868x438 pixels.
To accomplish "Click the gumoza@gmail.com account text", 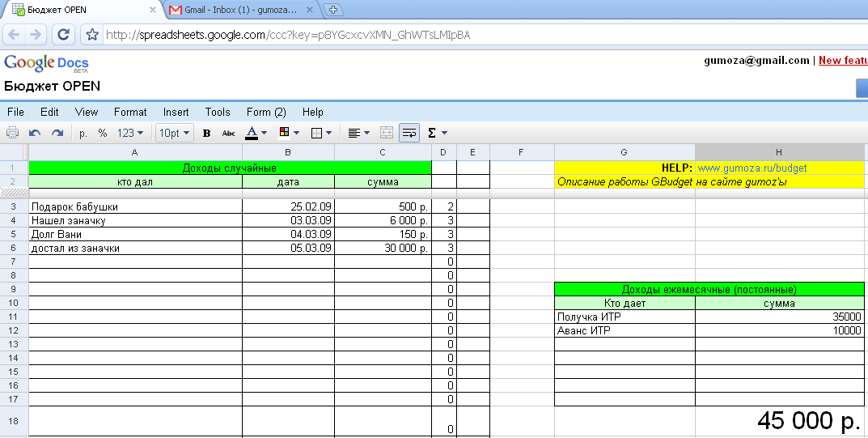I will pos(756,61).
